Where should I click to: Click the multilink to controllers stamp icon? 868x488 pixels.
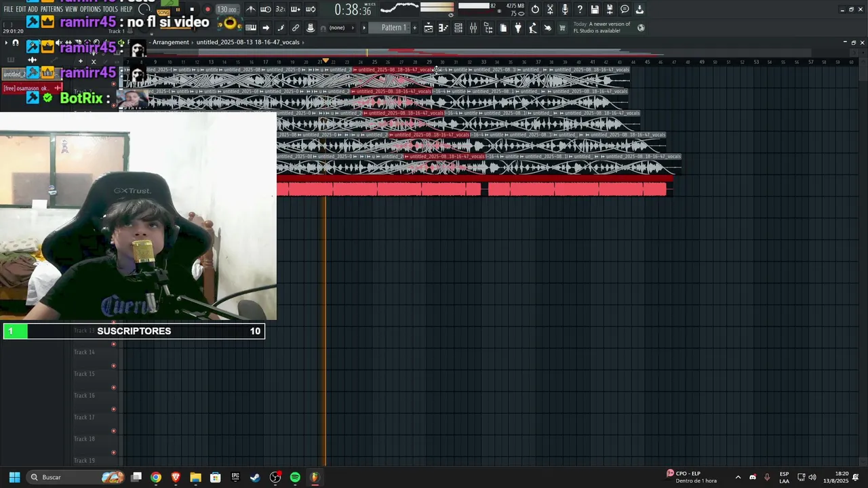311,28
